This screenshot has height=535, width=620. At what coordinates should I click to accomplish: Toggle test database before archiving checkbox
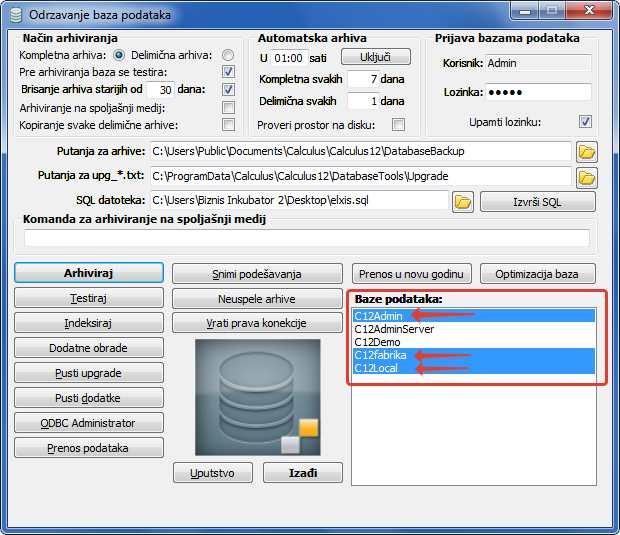pyautogui.click(x=228, y=72)
